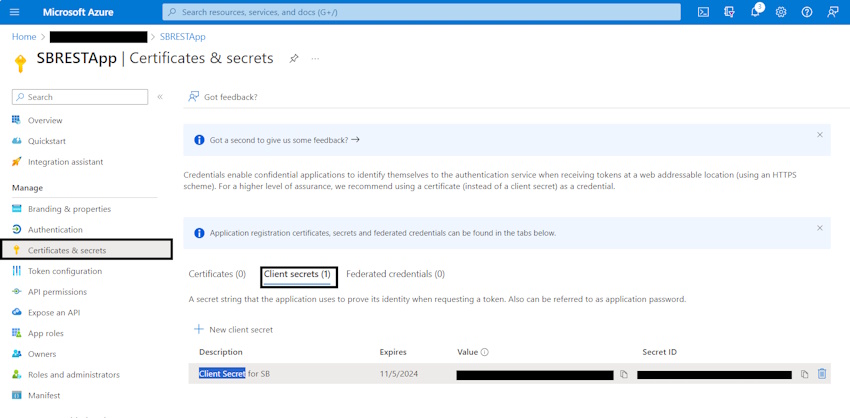Viewport: 850px width, 418px height.
Task: Dismiss the application registration info banner
Action: pyautogui.click(x=820, y=228)
